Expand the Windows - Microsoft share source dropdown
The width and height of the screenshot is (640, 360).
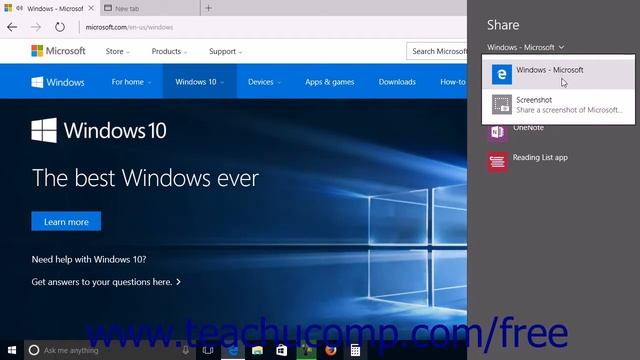point(526,47)
